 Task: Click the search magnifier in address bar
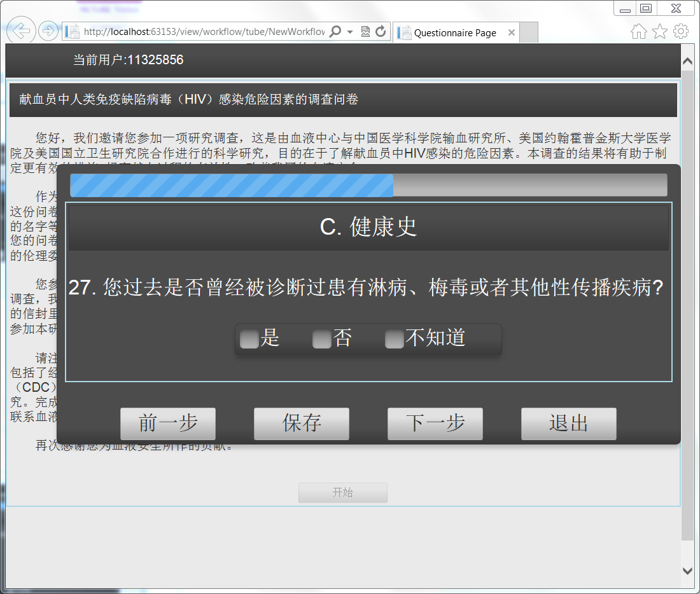pos(335,31)
